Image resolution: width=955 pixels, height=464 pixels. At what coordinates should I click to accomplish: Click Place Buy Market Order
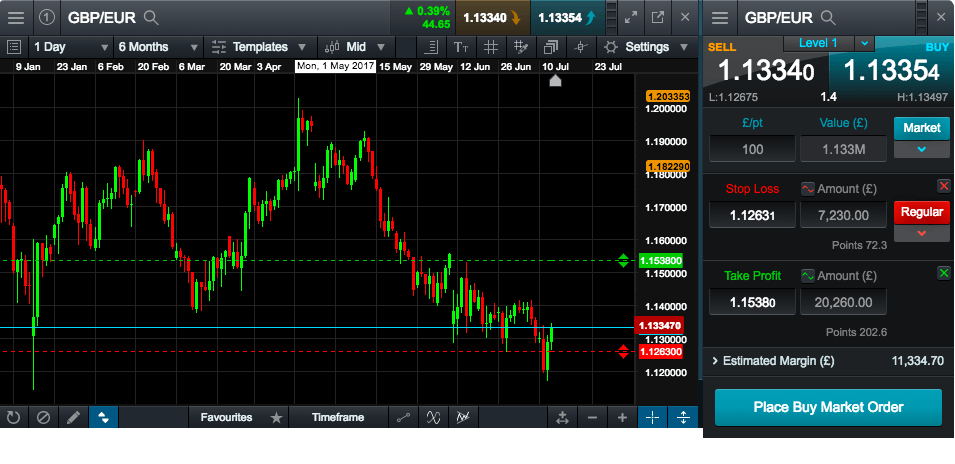click(828, 407)
